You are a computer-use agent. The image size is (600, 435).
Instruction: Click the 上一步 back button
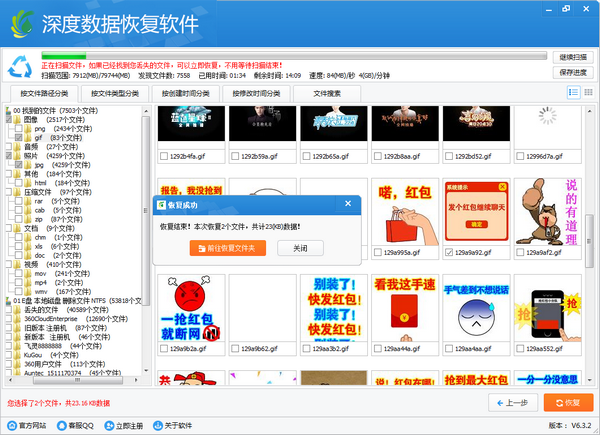pyautogui.click(x=513, y=403)
